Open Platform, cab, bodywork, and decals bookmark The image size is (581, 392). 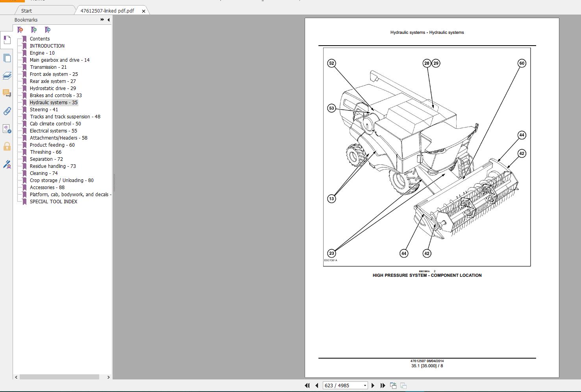coord(70,194)
